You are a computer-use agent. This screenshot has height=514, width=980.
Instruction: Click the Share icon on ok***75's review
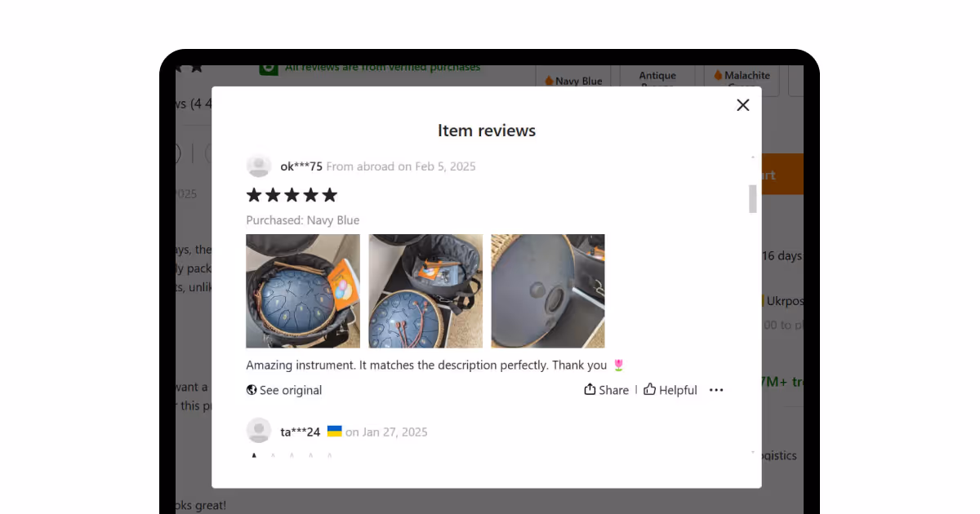click(590, 389)
